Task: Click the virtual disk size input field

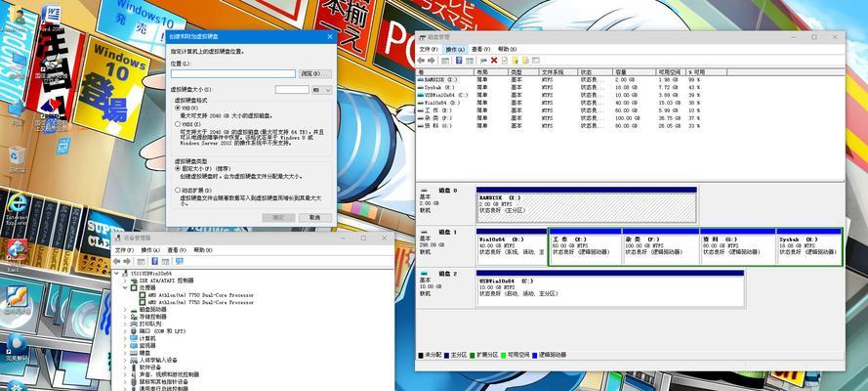Action: point(292,89)
